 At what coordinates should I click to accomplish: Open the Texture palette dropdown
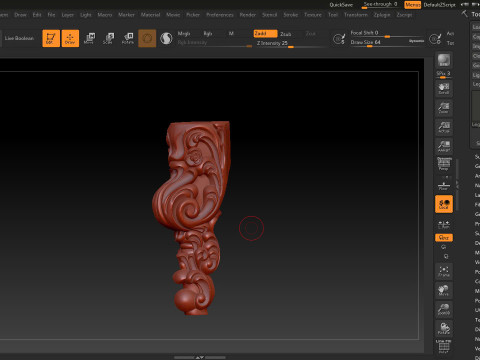(313, 15)
